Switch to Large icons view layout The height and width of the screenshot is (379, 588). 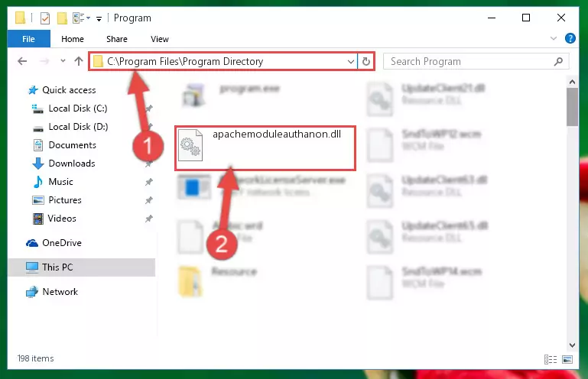coord(567,360)
